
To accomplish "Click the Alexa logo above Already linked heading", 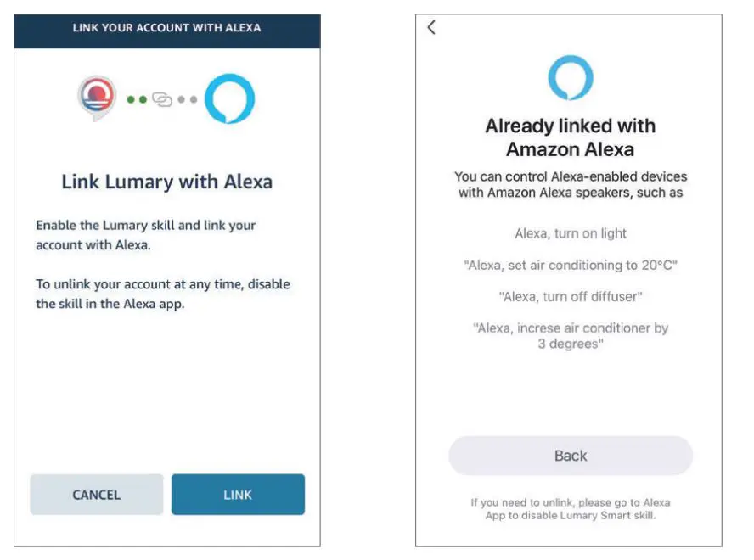I will click(x=570, y=78).
